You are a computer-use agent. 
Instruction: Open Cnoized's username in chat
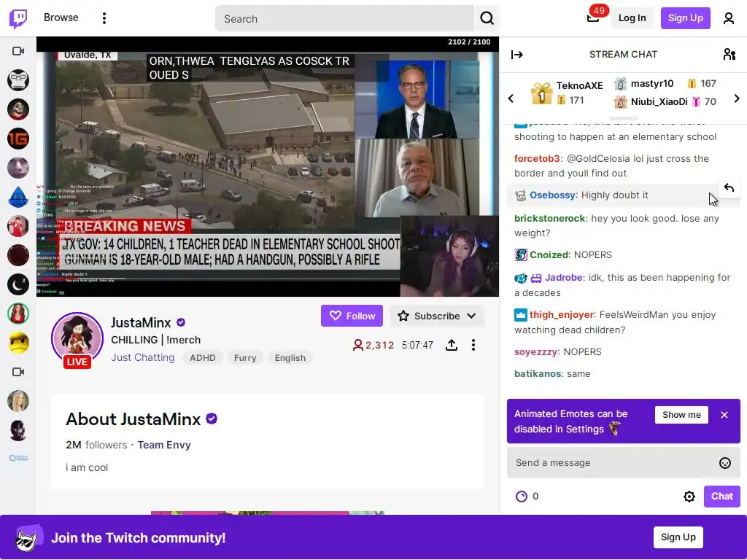tap(549, 255)
